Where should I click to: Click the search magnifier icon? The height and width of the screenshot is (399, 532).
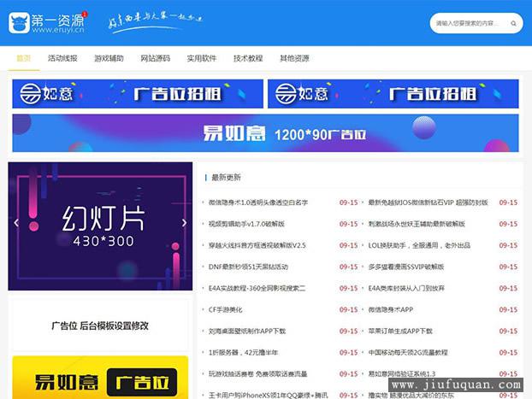[x=513, y=23]
